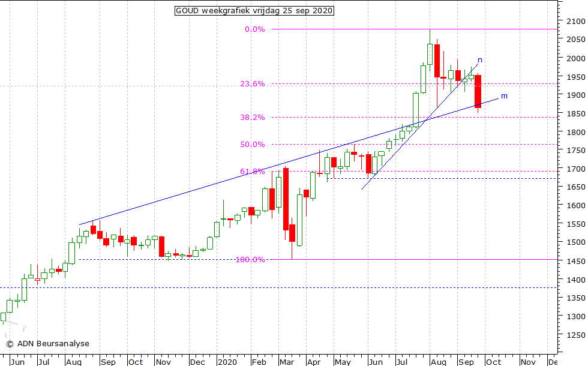The height and width of the screenshot is (366, 588).
Task: Click the 1250 price axis label
Action: [x=576, y=335]
